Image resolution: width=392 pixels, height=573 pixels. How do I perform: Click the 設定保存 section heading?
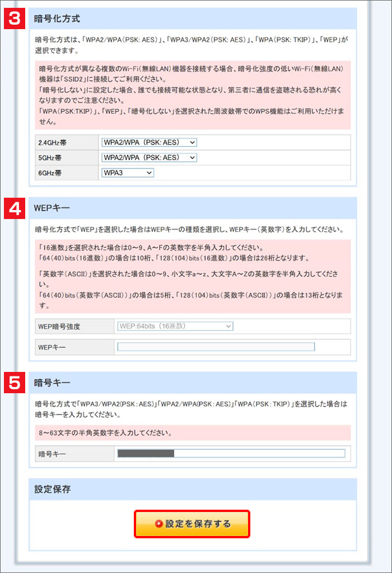[x=52, y=490]
